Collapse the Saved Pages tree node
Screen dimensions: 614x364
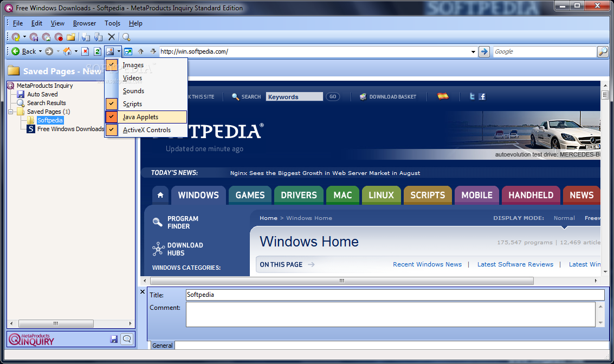11,112
